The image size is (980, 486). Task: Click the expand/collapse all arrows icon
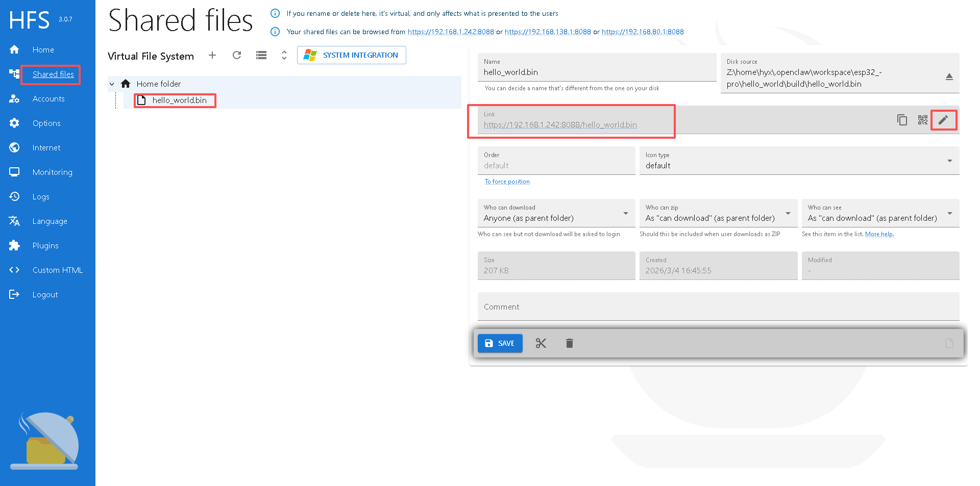[284, 55]
